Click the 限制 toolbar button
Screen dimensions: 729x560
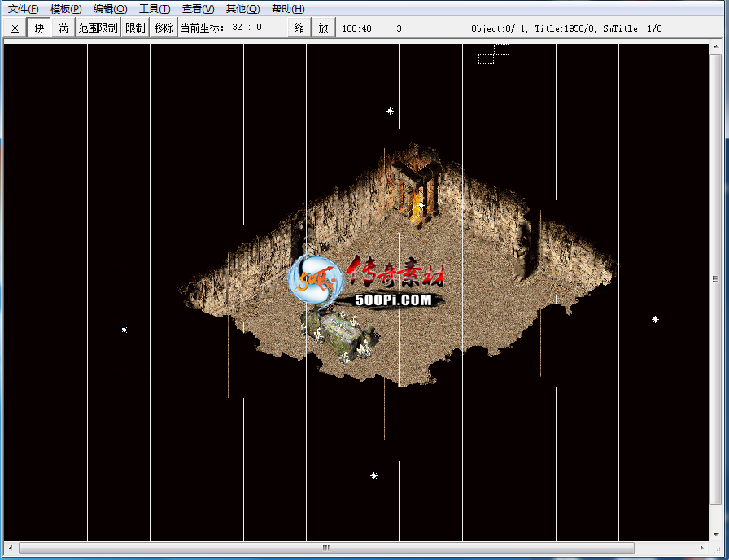click(x=135, y=28)
